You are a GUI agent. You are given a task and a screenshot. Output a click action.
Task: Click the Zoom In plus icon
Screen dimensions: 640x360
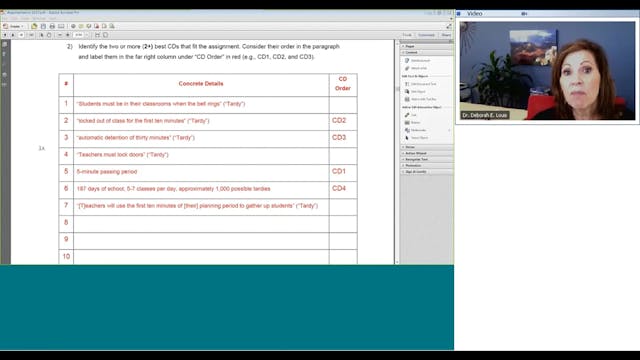(67, 35)
